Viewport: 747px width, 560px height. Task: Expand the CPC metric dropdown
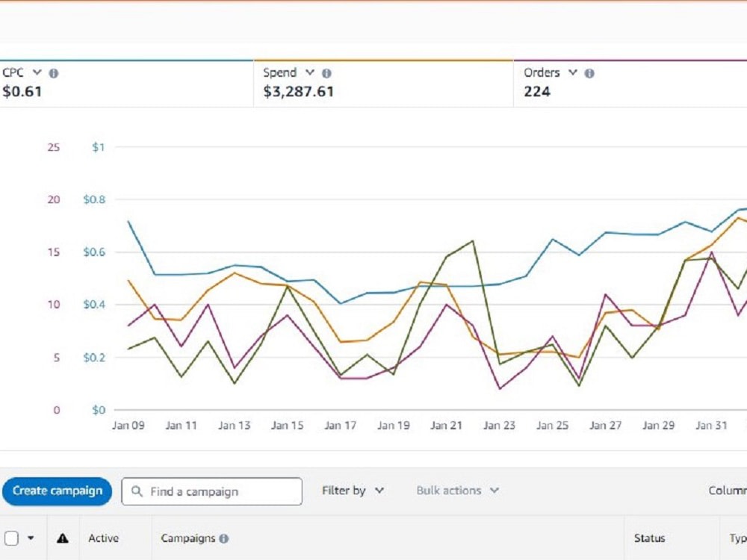coord(37,72)
